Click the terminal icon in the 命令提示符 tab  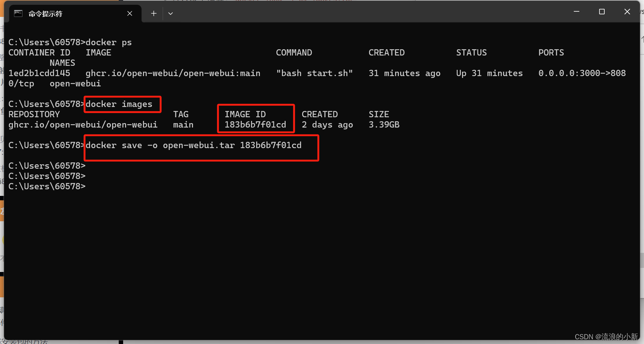pyautogui.click(x=18, y=14)
